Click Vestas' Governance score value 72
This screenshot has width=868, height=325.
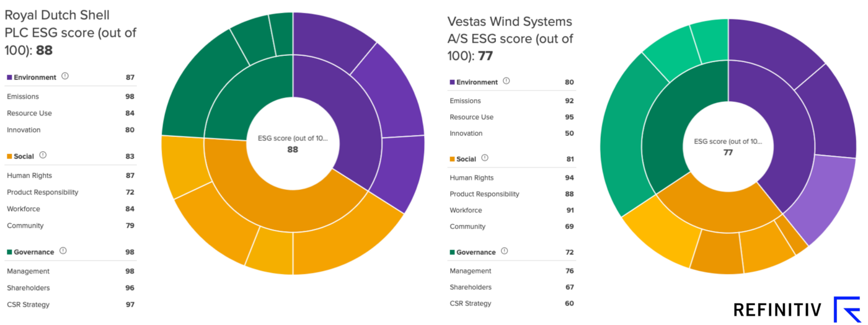569,252
